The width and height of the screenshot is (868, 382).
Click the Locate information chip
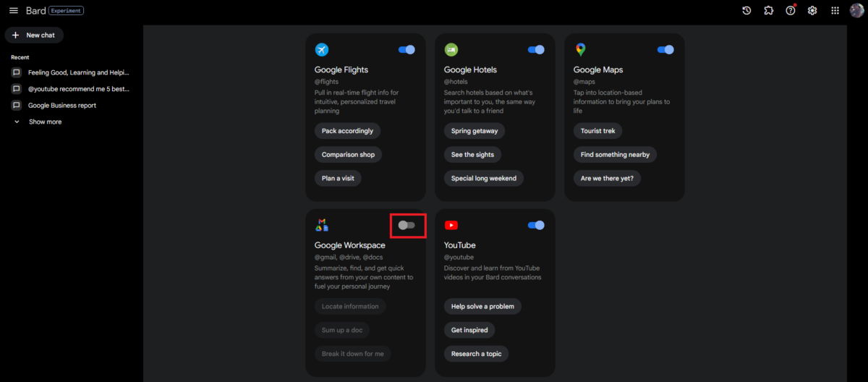pos(350,306)
